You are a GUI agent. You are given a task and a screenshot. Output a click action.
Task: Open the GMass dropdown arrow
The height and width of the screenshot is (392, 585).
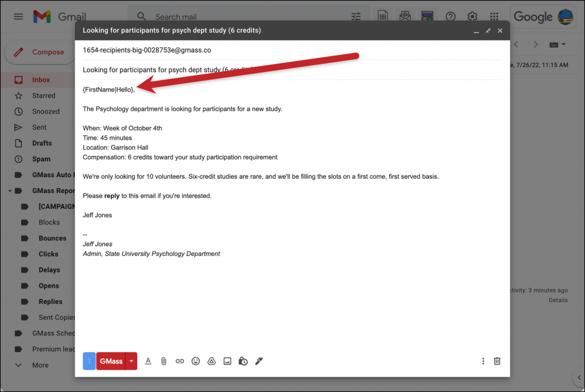click(131, 361)
